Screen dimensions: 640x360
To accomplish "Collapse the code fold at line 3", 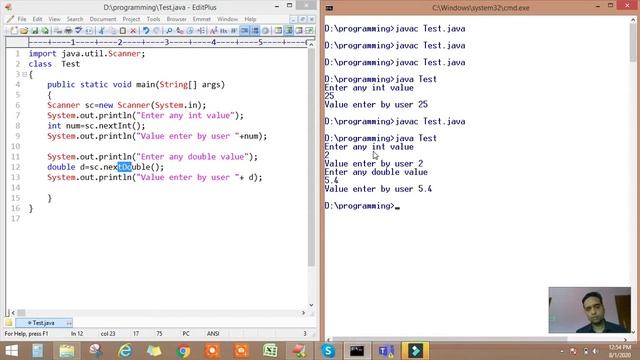I will (x=24, y=74).
